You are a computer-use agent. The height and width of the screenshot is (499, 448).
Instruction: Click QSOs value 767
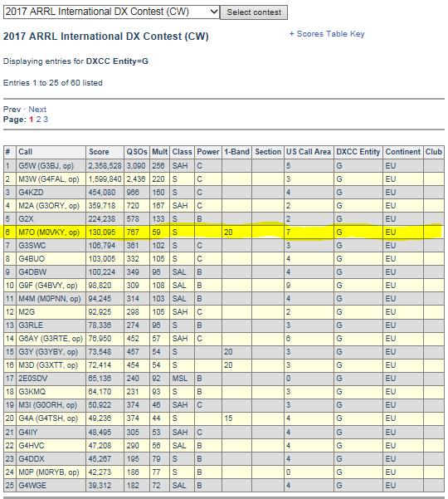(x=133, y=232)
